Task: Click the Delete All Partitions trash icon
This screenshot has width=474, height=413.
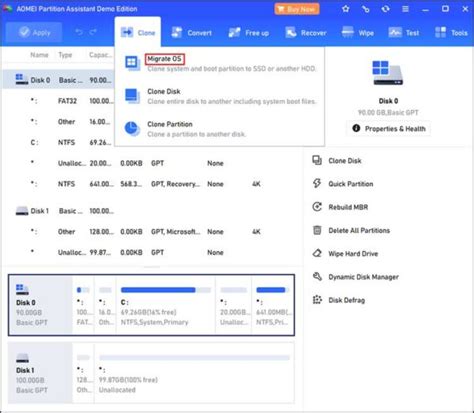Action: click(317, 230)
